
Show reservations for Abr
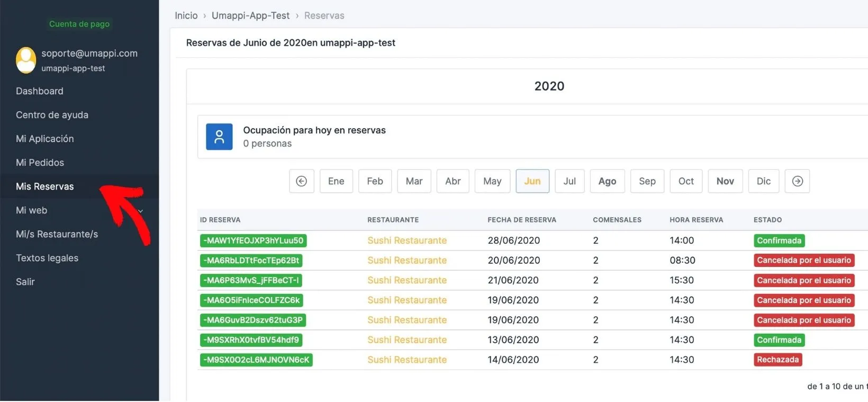453,181
